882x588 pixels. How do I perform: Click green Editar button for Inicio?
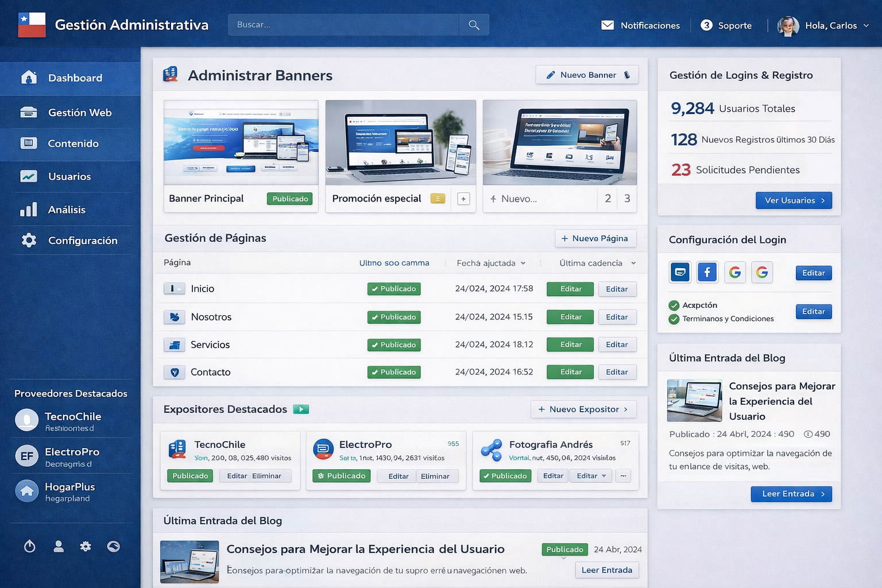click(570, 289)
